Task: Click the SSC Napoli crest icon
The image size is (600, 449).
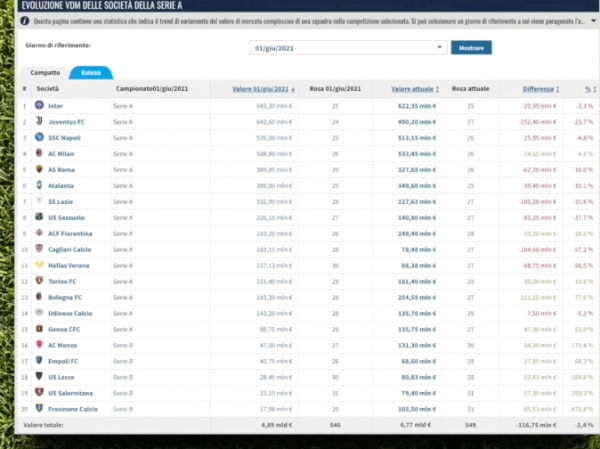Action: pos(39,137)
